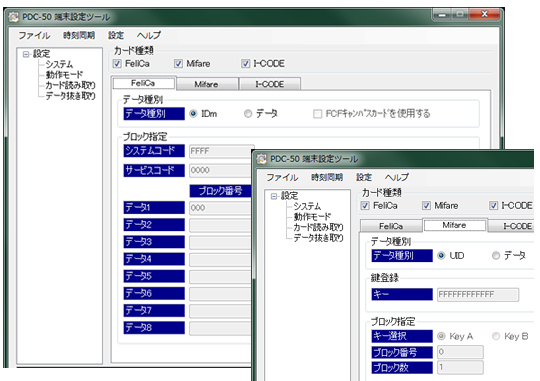The height and width of the screenshot is (381, 540).
Task: Select the データ radio button in the front window
Action: pyautogui.click(x=496, y=256)
